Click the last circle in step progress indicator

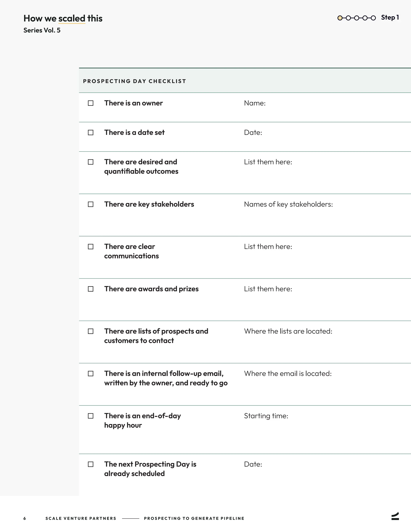coord(373,18)
